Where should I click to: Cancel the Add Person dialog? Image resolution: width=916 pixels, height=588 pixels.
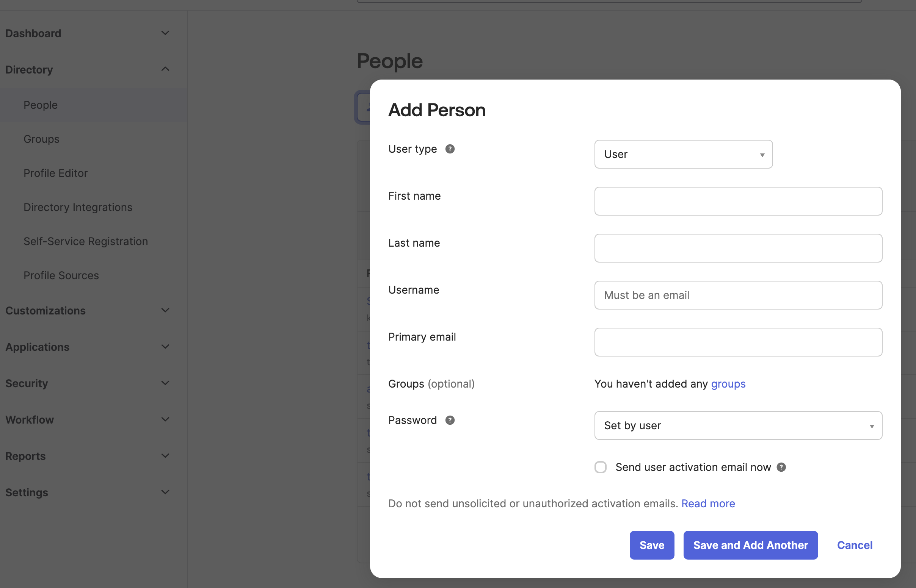pyautogui.click(x=854, y=545)
